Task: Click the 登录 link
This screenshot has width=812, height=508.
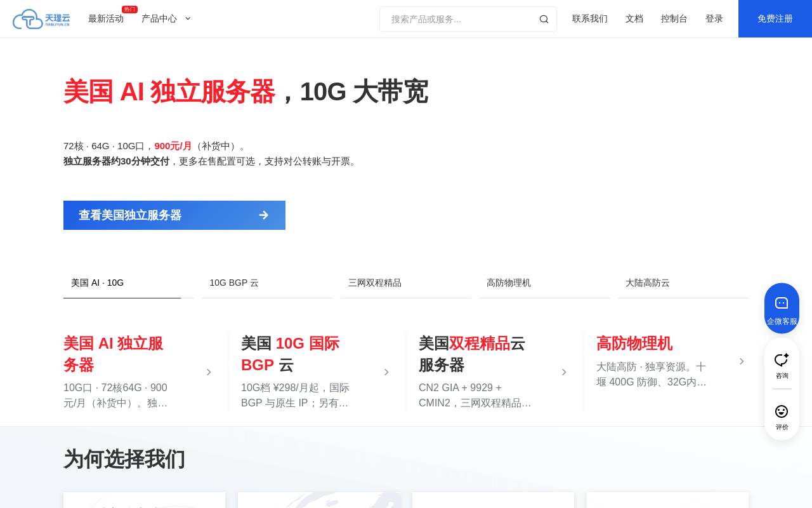Action: tap(714, 19)
